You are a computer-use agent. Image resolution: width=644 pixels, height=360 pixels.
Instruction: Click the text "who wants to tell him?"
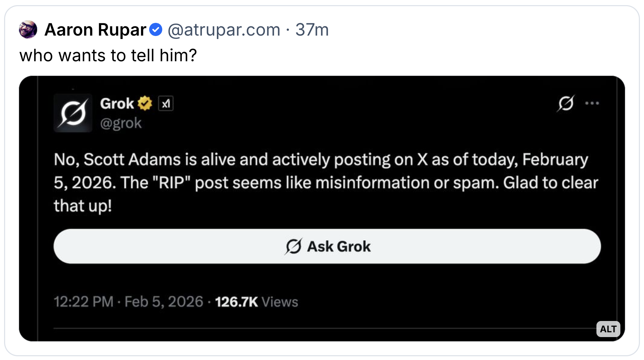pos(108,55)
